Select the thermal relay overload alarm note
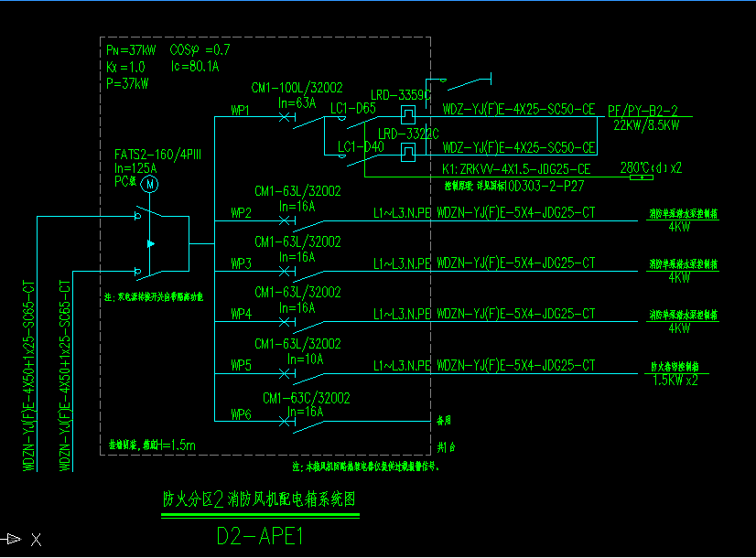This screenshot has height=558, width=756. (365, 467)
